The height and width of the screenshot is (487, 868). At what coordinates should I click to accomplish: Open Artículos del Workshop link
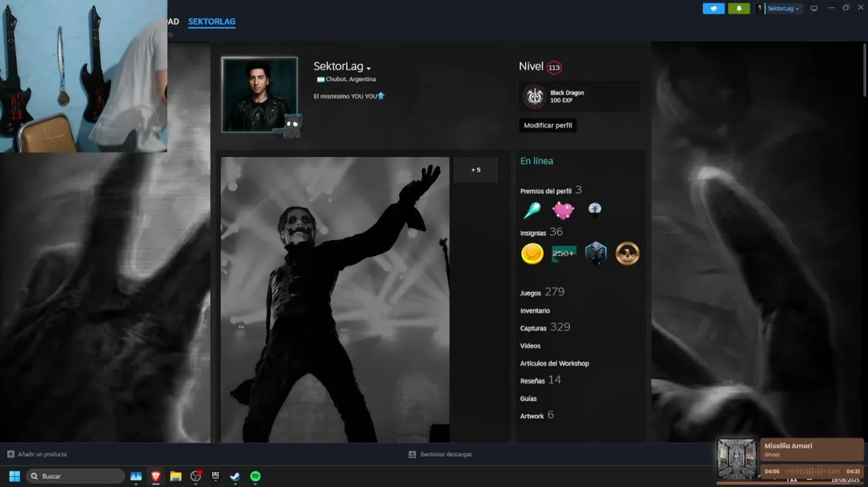(555, 363)
